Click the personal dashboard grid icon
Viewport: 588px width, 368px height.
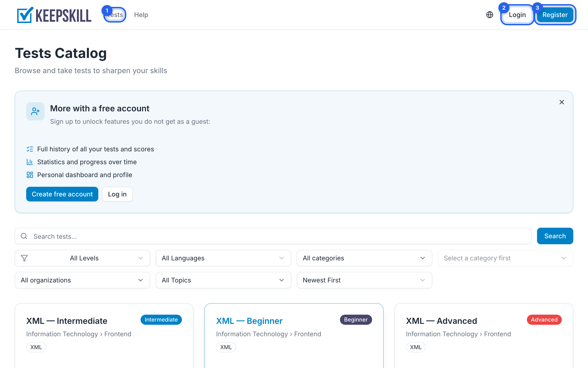30,175
